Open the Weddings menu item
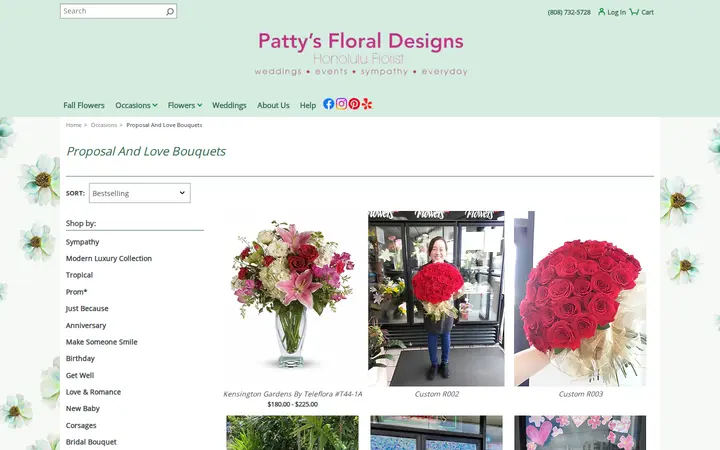 (229, 105)
